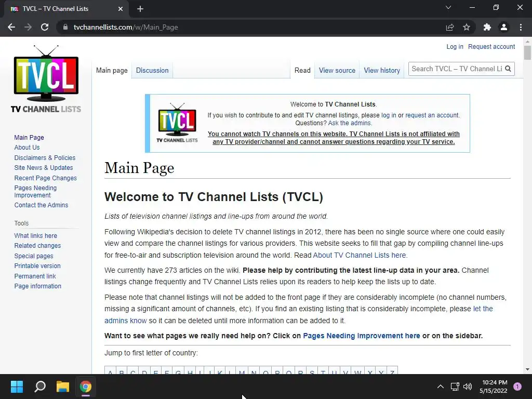Click the Request account link

click(x=491, y=46)
